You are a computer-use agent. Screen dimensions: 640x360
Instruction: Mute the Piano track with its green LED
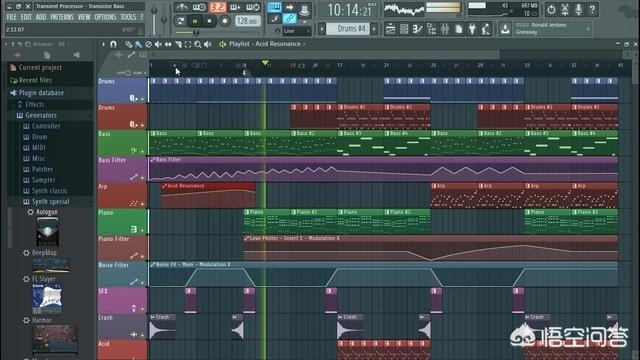(142, 230)
